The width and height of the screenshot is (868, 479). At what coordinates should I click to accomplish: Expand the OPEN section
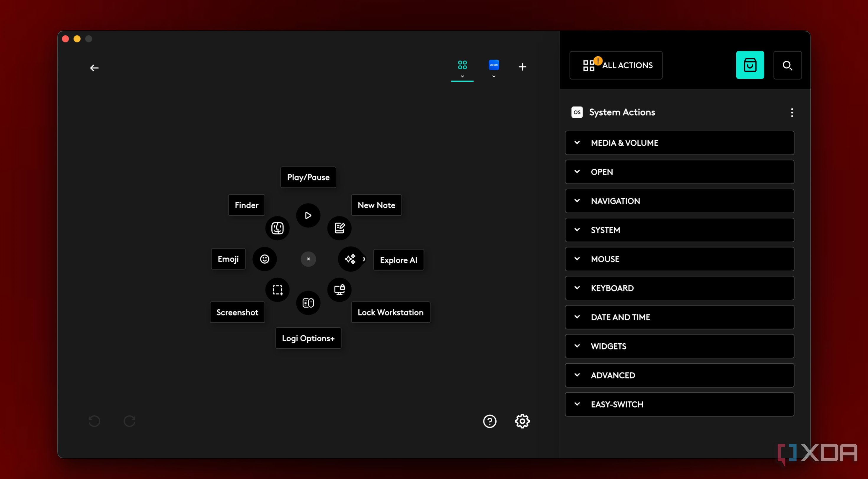pyautogui.click(x=679, y=172)
